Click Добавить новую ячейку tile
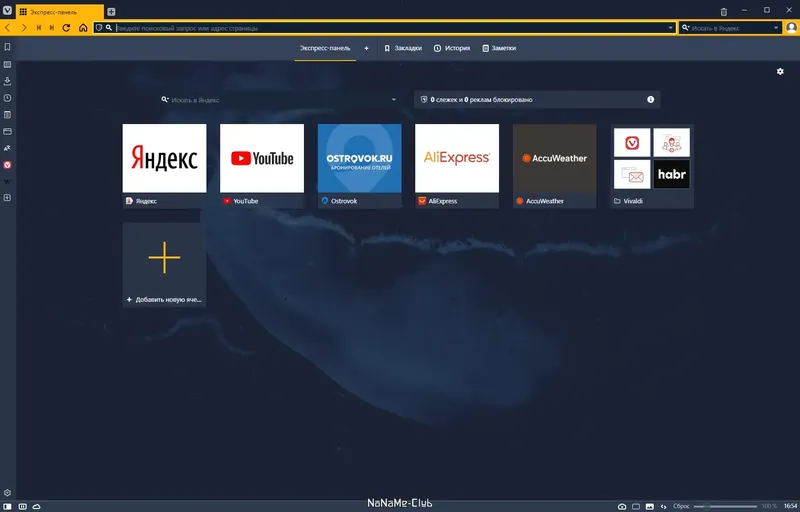 click(164, 265)
